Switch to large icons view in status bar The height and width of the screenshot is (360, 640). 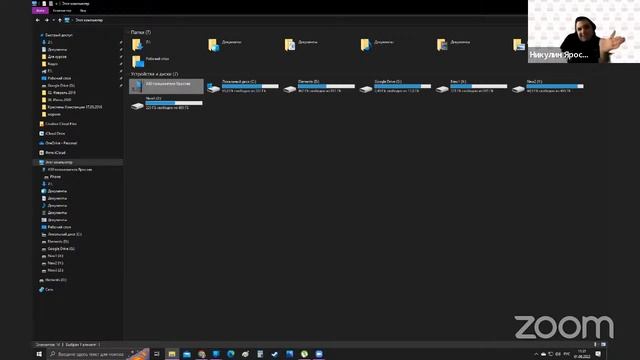[x=603, y=344]
